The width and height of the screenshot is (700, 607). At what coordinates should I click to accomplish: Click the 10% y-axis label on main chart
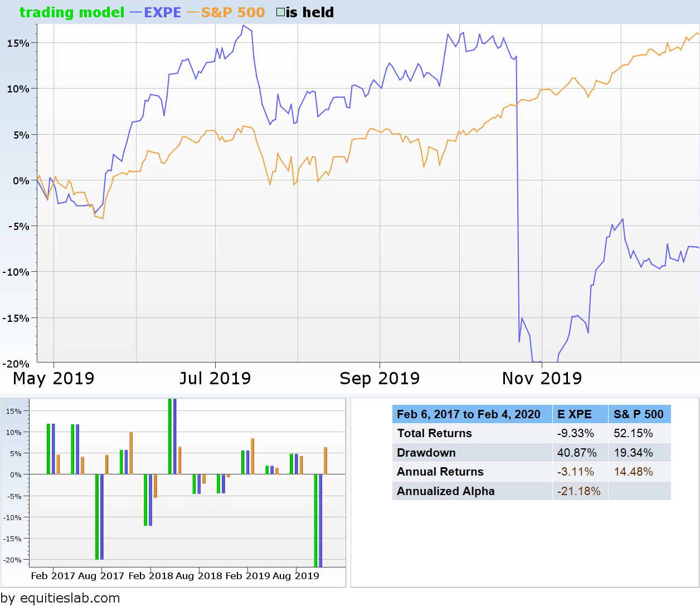coord(18,89)
